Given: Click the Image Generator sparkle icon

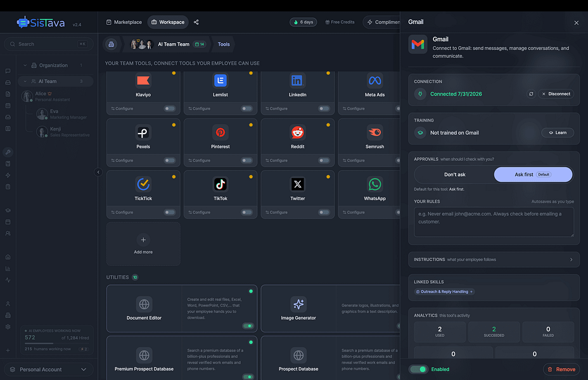Looking at the screenshot, I should tap(298, 304).
